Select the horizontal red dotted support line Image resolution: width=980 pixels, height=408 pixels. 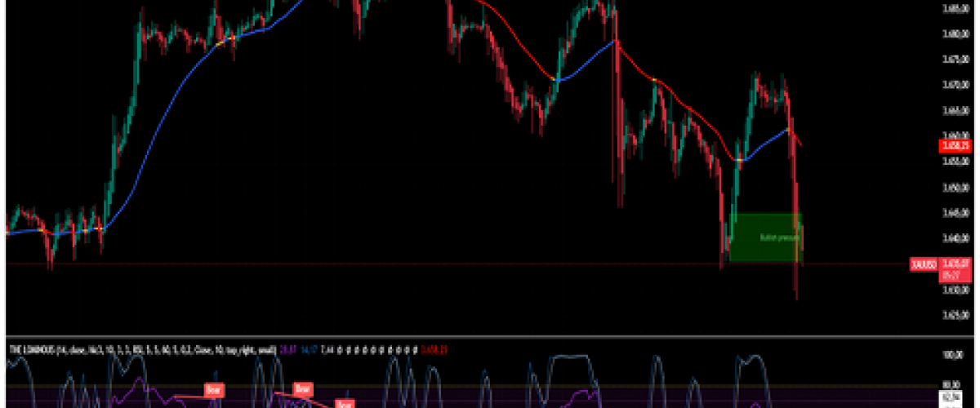point(408,264)
